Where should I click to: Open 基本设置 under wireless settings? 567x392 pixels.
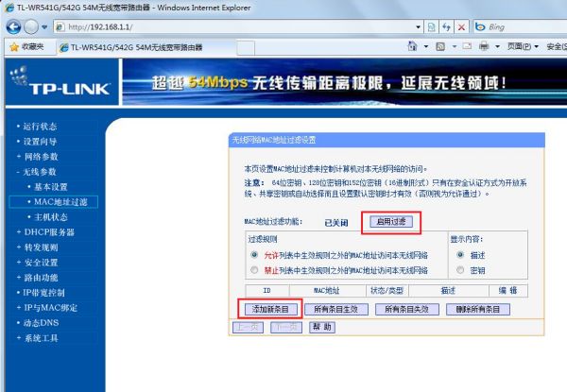(51, 187)
